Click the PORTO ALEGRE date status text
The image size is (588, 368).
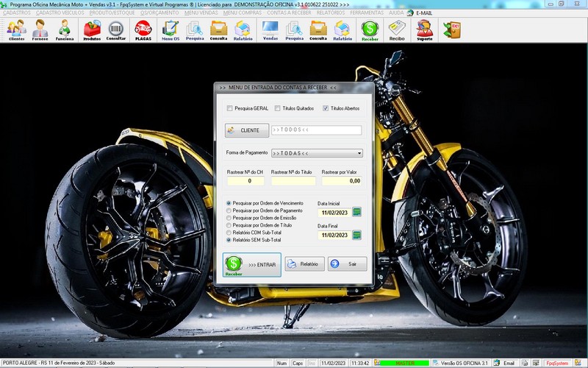pos(59,363)
